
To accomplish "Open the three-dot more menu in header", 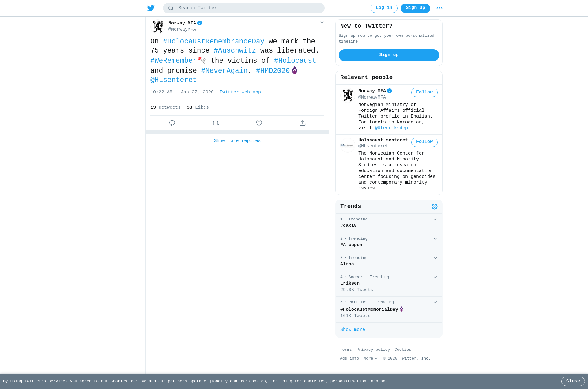I will point(439,8).
